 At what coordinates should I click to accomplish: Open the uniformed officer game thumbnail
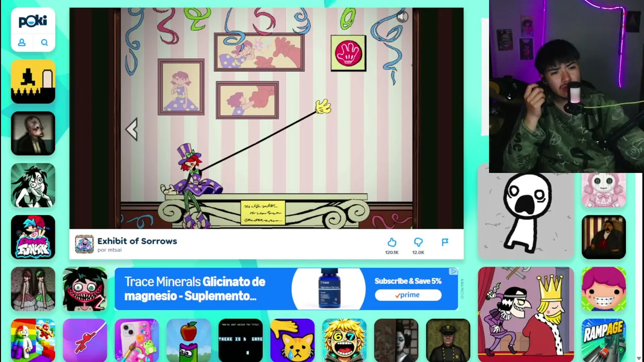448,340
